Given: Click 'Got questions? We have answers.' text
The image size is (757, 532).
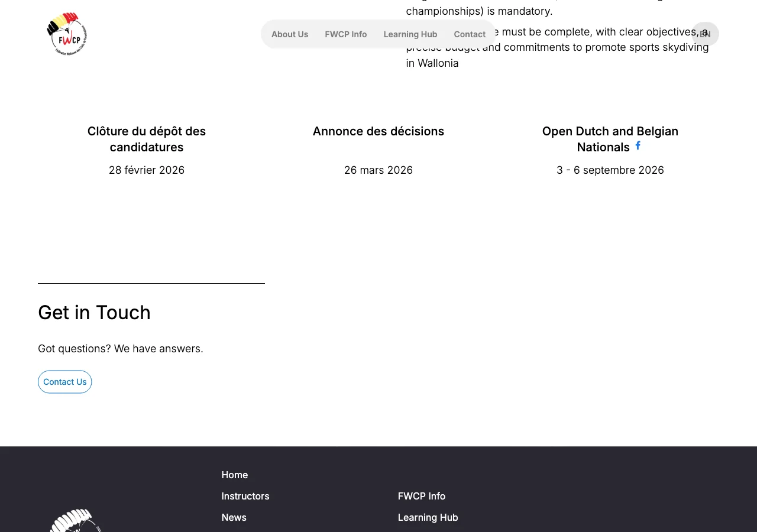Looking at the screenshot, I should 121,349.
